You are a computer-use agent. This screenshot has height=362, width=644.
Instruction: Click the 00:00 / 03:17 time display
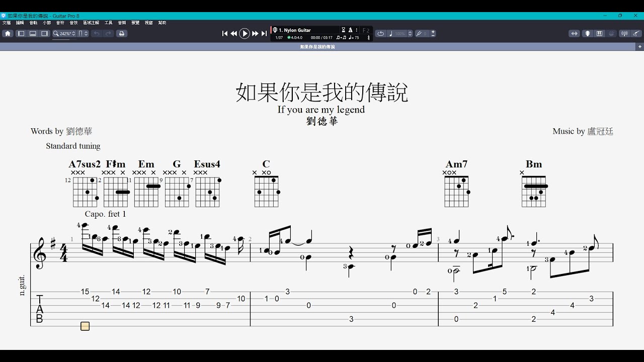(x=322, y=38)
